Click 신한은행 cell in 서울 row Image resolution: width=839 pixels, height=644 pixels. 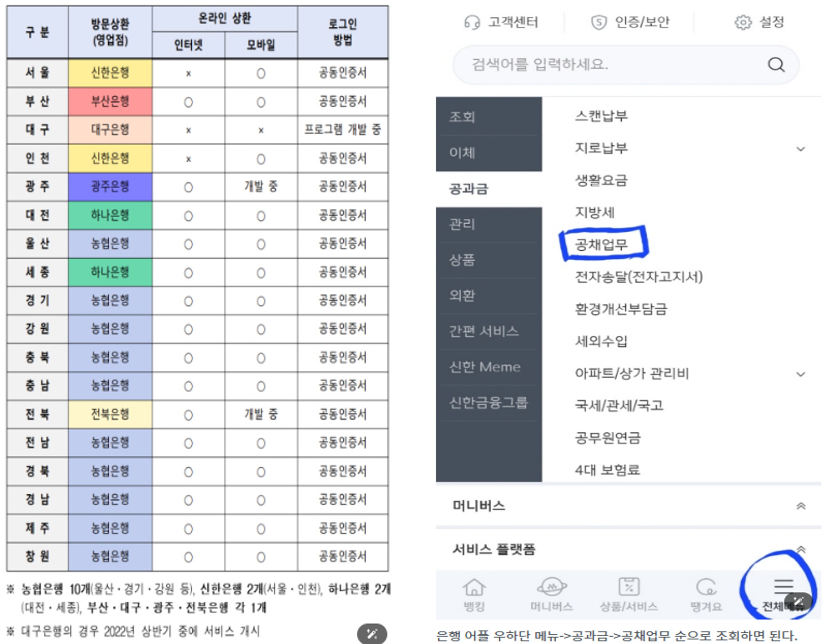click(110, 73)
